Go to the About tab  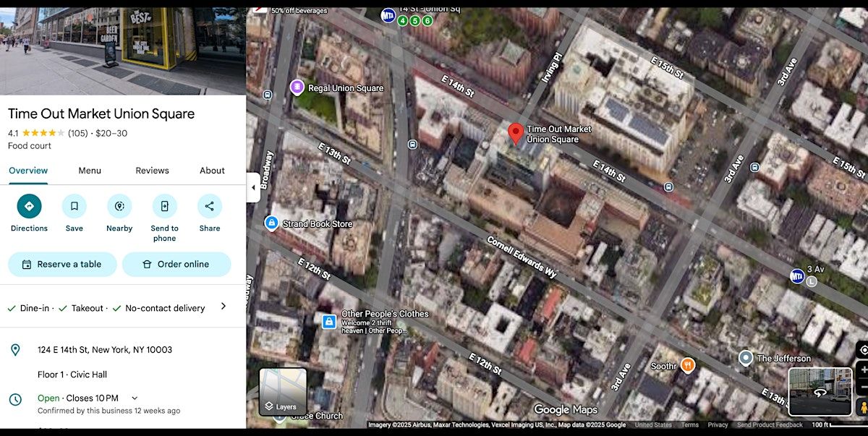pyautogui.click(x=212, y=171)
